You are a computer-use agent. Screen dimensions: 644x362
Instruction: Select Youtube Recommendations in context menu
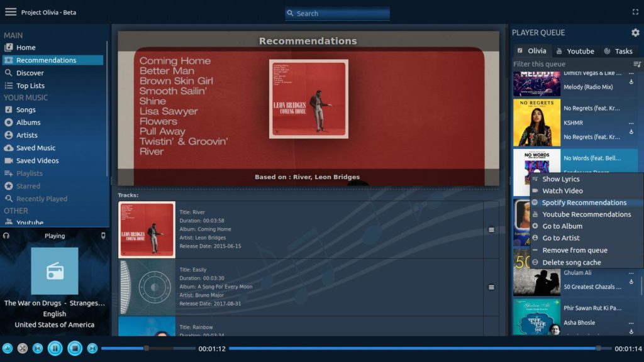click(x=587, y=214)
